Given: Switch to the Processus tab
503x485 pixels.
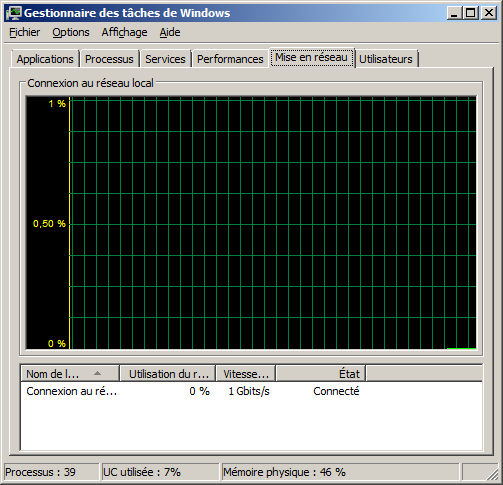Looking at the screenshot, I should click(x=109, y=59).
